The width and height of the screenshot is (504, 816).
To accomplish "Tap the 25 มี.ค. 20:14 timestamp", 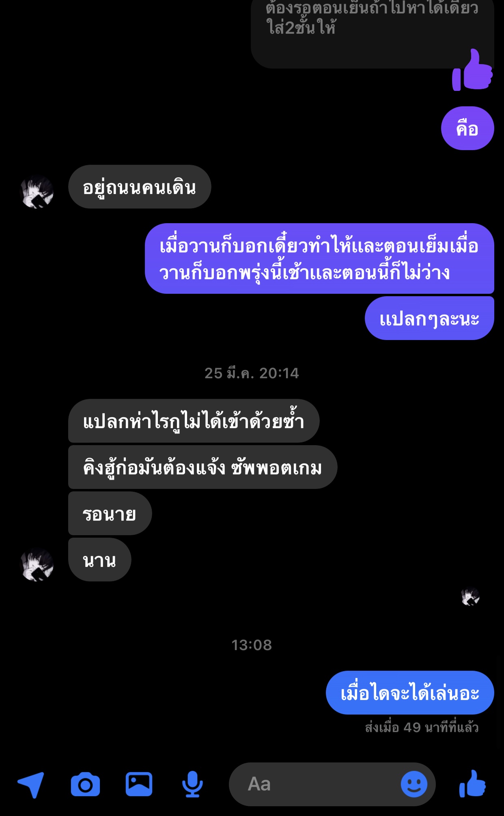I will [252, 373].
